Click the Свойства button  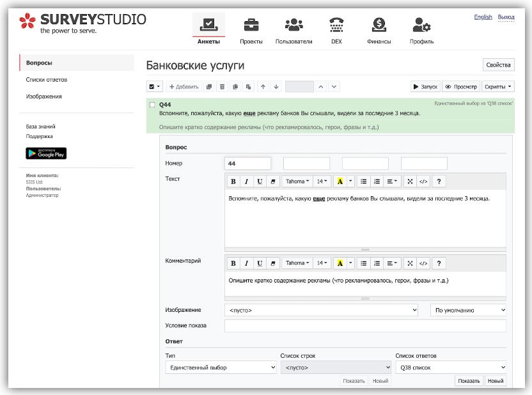tap(498, 65)
